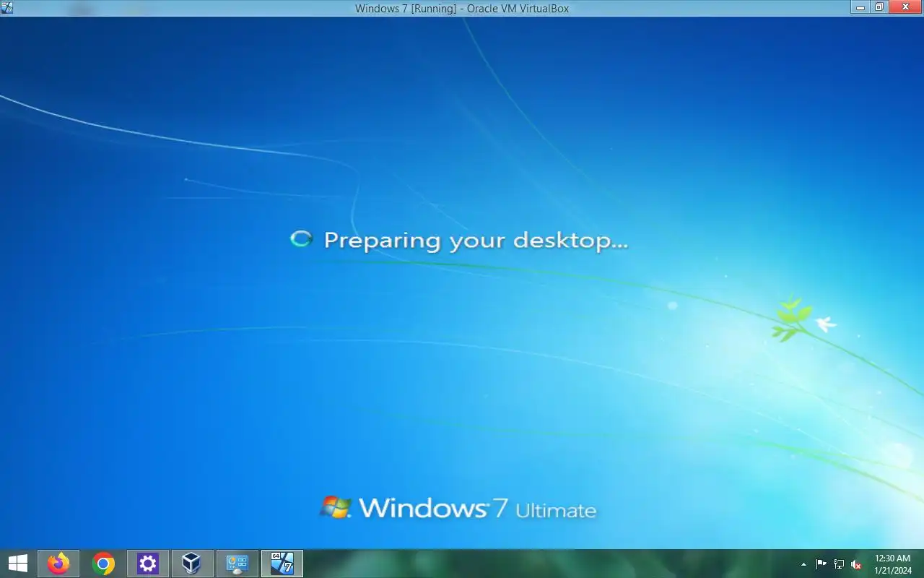Click the muted volume speaker icon

click(856, 564)
